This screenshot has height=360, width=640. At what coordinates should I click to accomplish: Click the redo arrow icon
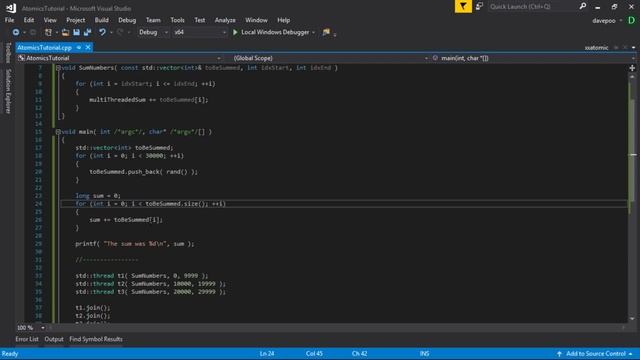[120, 32]
